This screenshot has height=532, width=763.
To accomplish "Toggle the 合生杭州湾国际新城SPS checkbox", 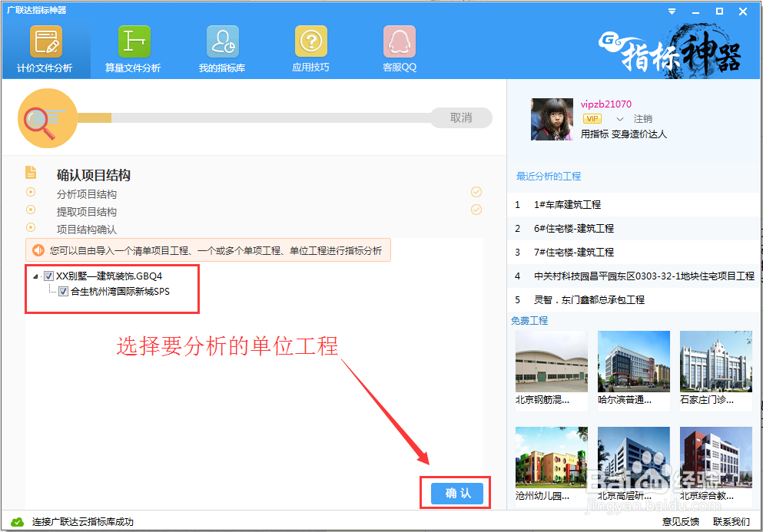I will 63,292.
